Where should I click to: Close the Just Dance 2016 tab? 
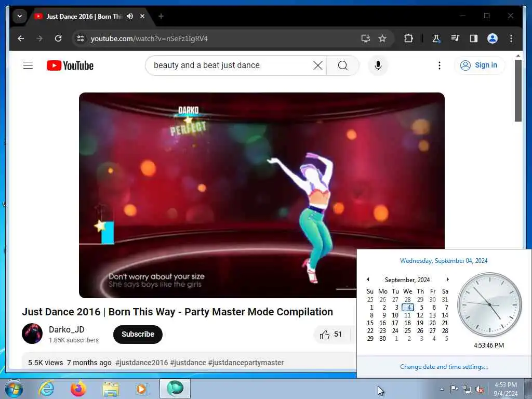click(x=142, y=16)
